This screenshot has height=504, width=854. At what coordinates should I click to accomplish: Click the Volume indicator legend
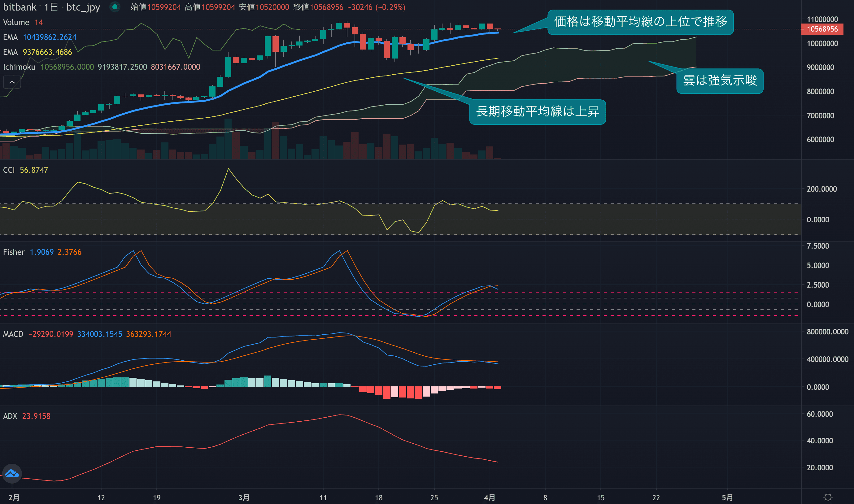[16, 22]
